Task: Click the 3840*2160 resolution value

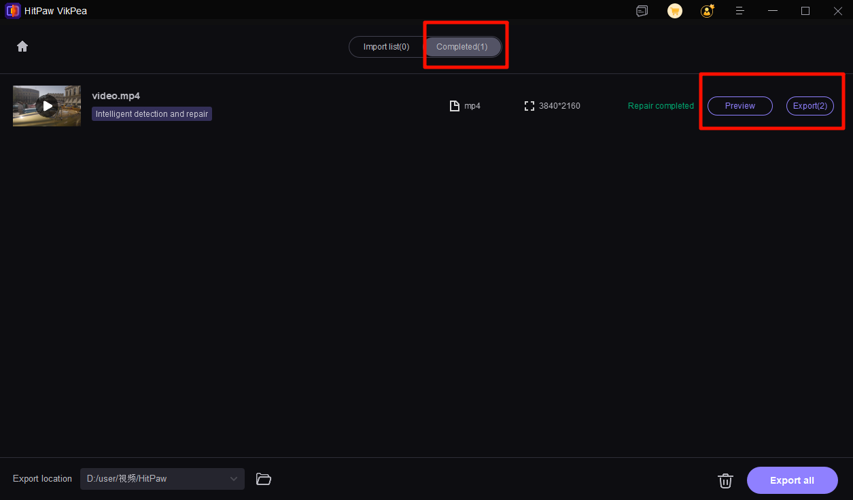Action: click(559, 106)
